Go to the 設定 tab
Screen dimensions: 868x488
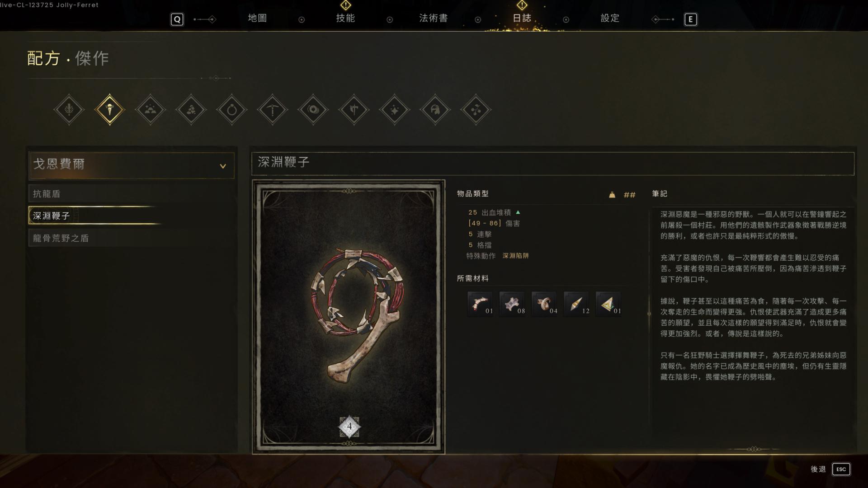click(x=610, y=18)
